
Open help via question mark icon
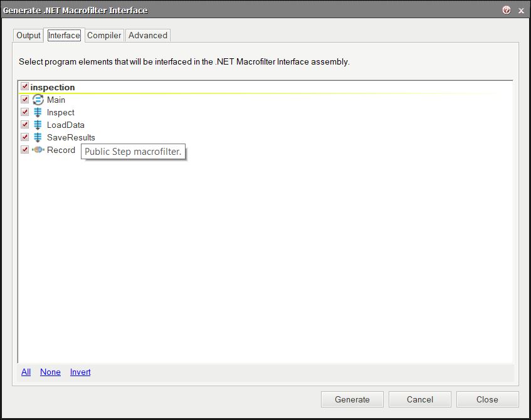507,10
